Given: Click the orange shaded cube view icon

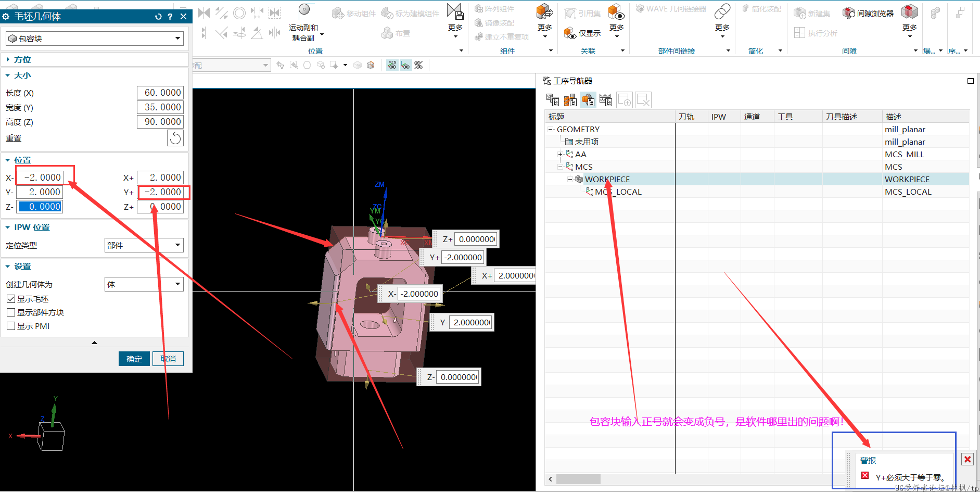Looking at the screenshot, I should (x=371, y=65).
